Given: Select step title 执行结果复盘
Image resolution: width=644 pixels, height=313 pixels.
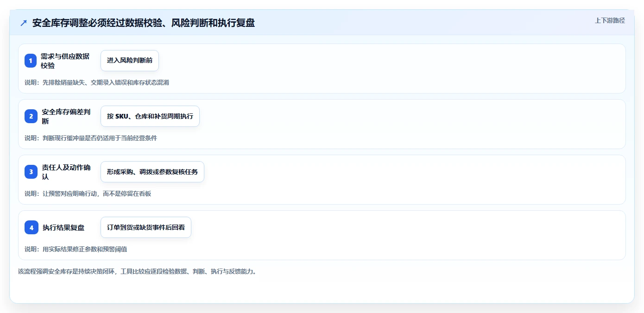Looking at the screenshot, I should pos(63,227).
